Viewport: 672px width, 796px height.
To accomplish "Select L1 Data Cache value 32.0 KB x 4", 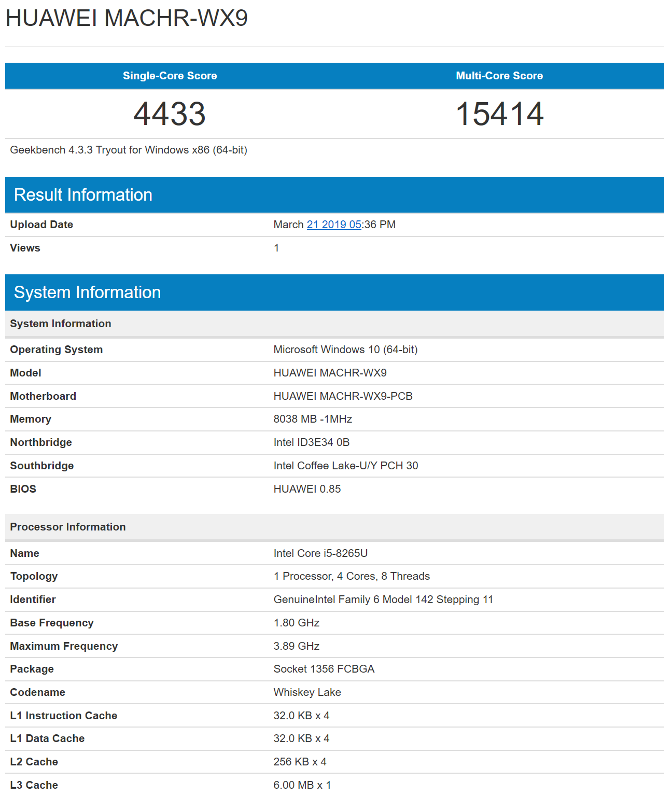I will click(x=301, y=738).
